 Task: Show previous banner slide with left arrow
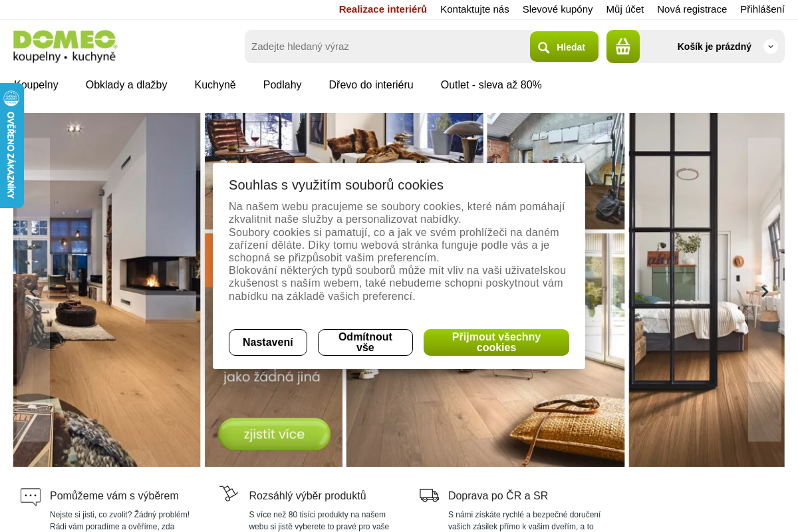(33, 291)
